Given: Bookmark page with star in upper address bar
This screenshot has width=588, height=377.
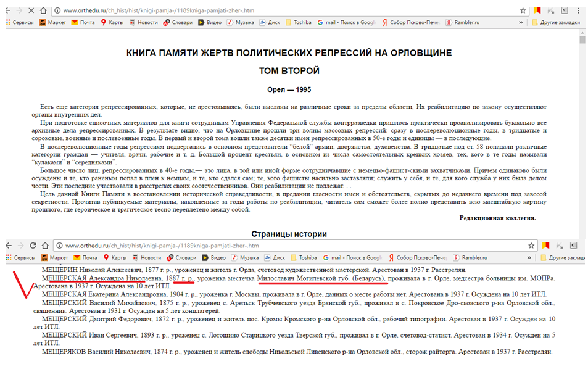Looking at the screenshot, I should [523, 10].
